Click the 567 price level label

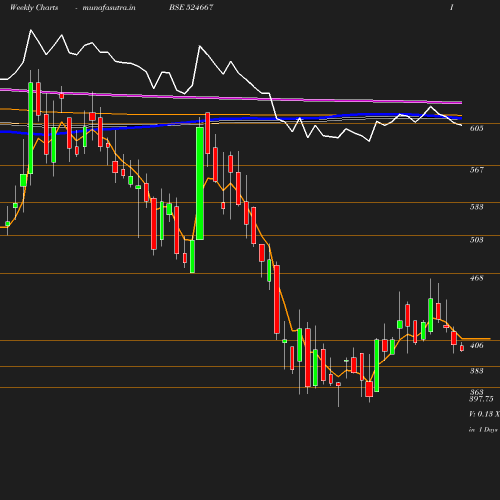click(476, 170)
